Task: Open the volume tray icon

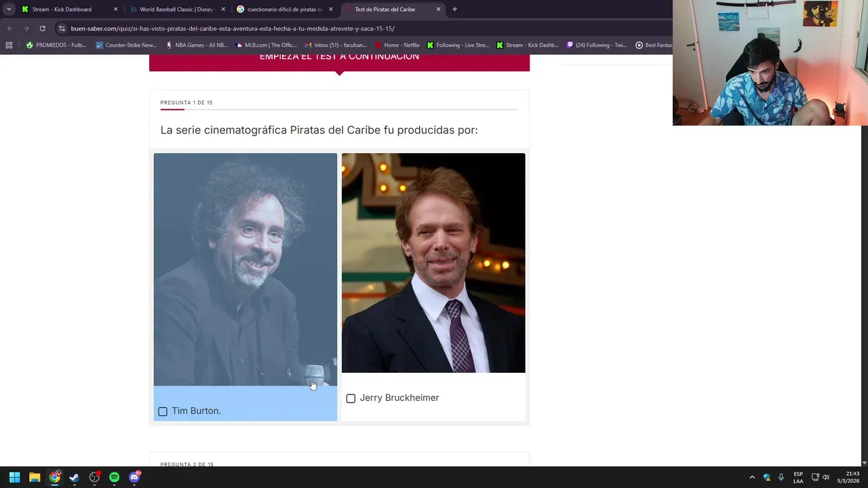Action: coord(826,477)
